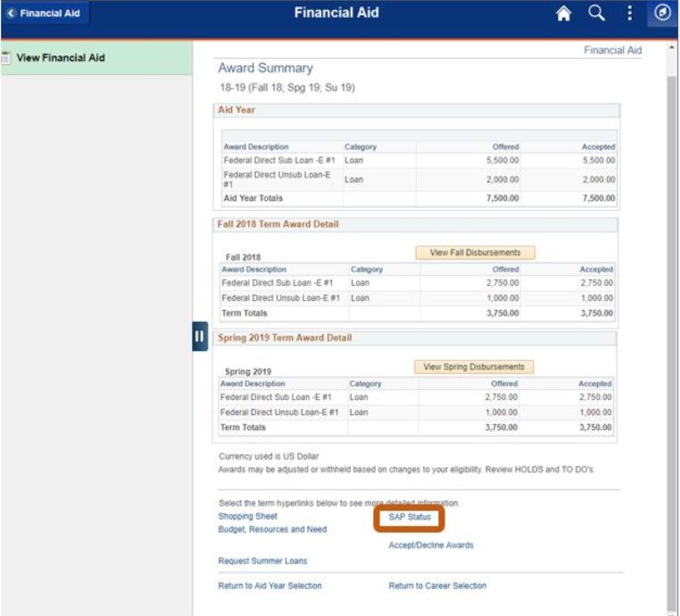Open the search magnifier icon
Image resolution: width=680 pixels, height=616 pixels.
coord(596,13)
